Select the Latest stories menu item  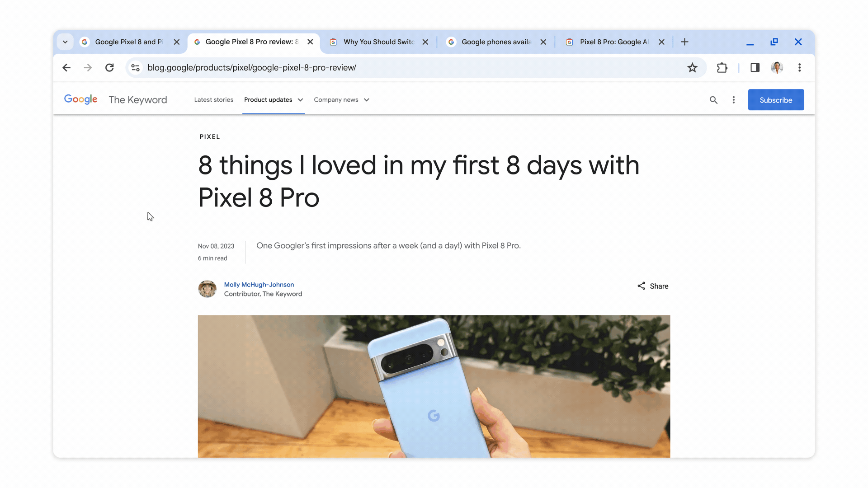tap(214, 99)
